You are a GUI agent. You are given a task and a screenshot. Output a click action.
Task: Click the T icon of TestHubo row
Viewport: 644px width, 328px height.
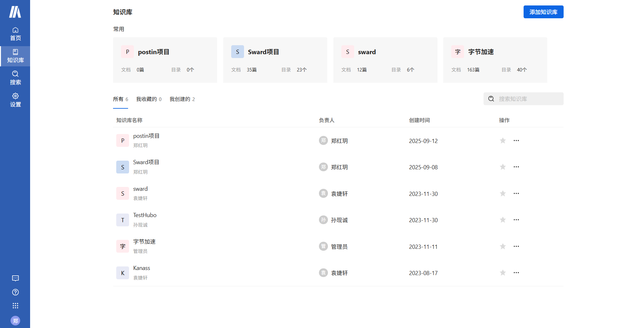point(123,220)
